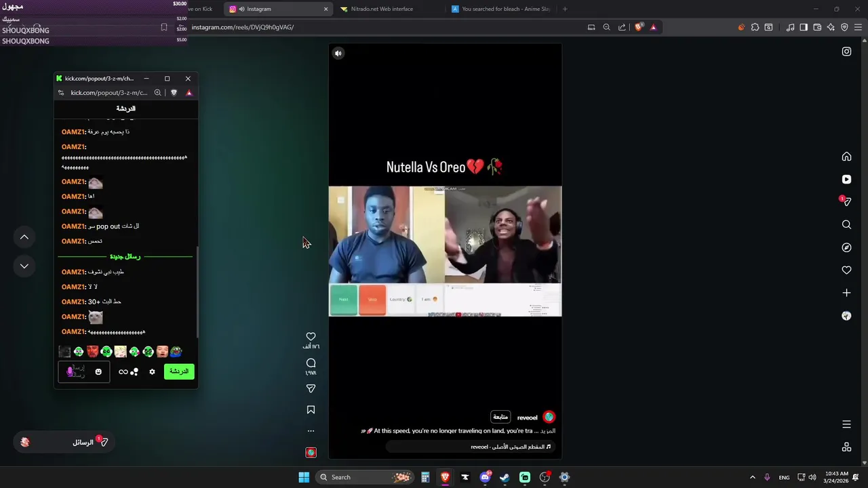Open Brave Rewards triangle icon

click(653, 27)
